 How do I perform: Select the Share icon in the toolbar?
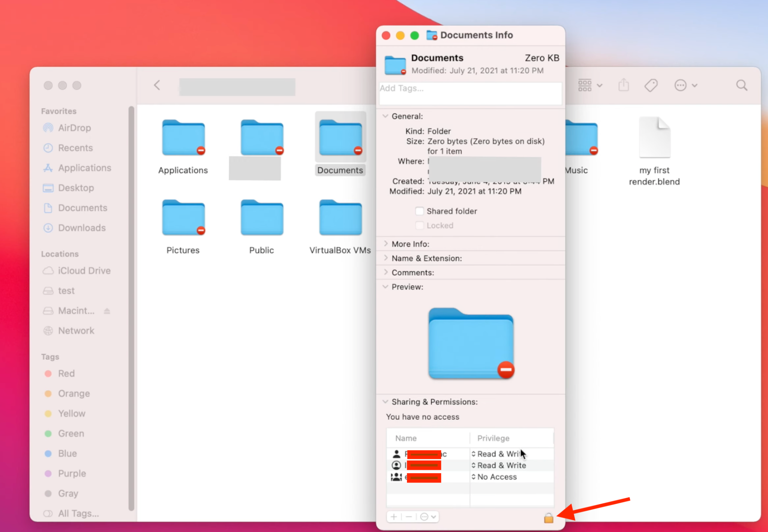coord(623,85)
